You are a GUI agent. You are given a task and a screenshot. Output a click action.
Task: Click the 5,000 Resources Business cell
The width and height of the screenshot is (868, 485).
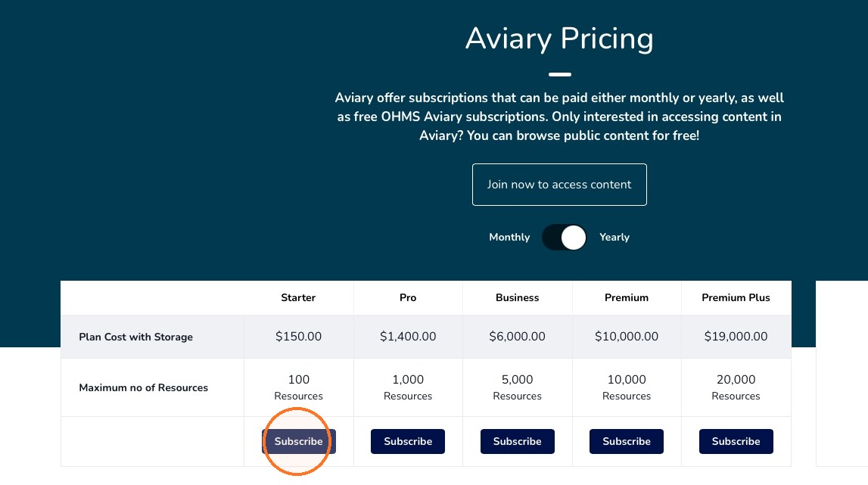point(517,387)
